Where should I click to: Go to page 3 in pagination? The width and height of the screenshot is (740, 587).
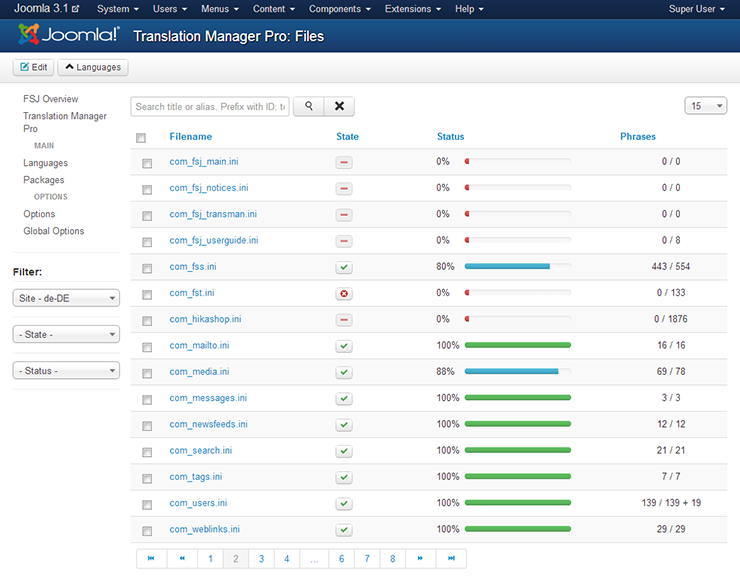click(261, 559)
